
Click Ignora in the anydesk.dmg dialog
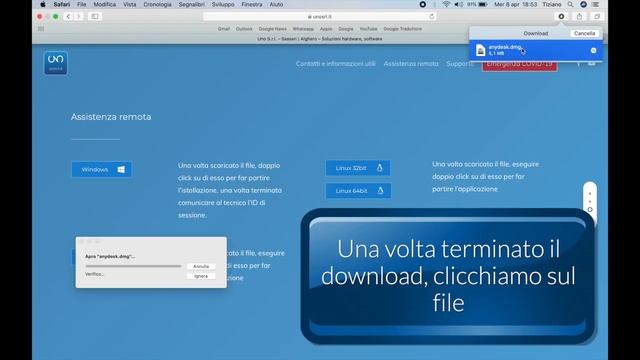(201, 276)
